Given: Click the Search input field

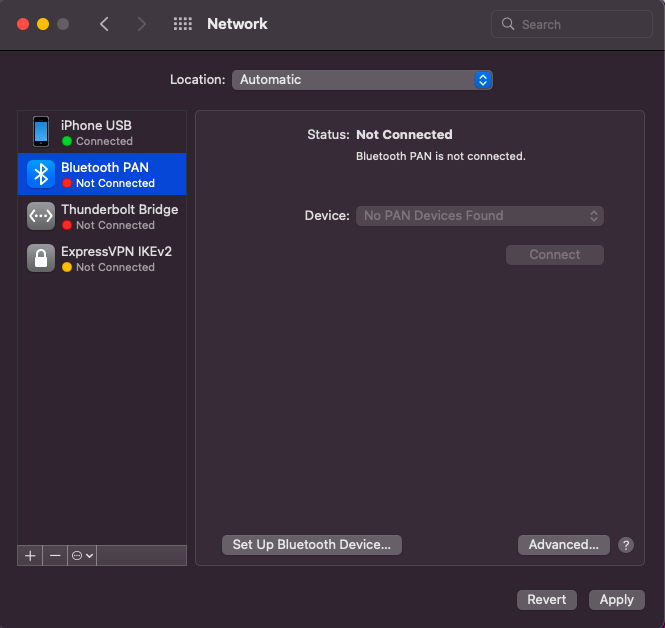Looking at the screenshot, I should tap(572, 24).
